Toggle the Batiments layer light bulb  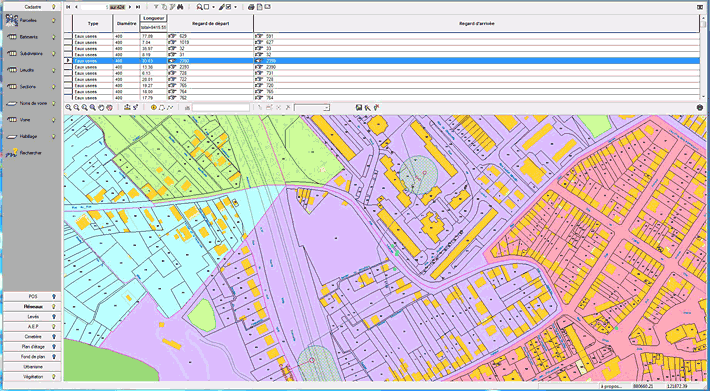53,37
